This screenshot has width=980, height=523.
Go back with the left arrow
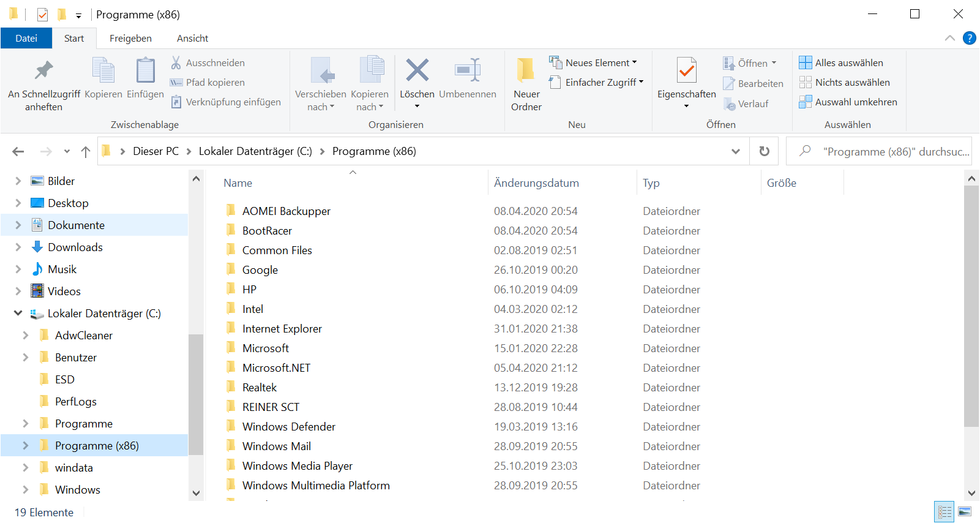18,151
